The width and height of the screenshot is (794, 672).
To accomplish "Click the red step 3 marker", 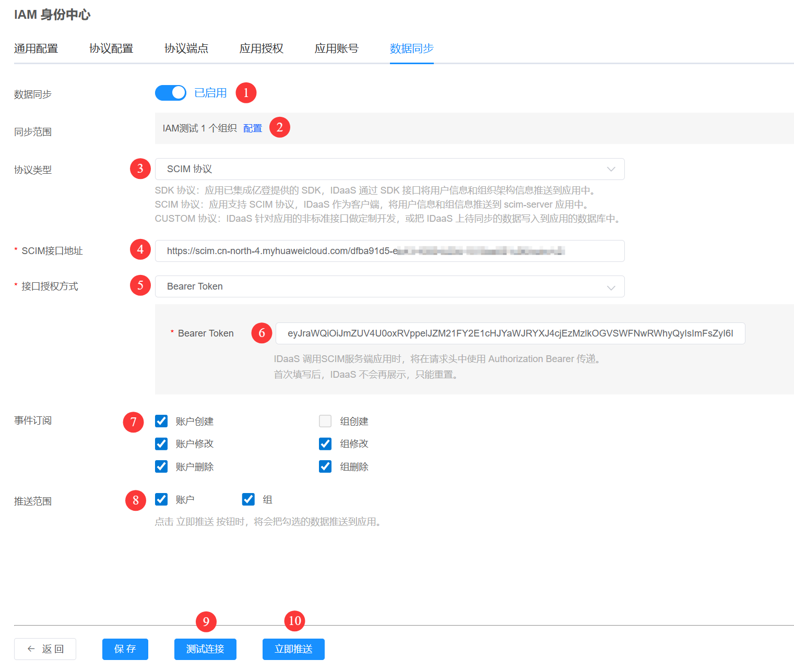I will (140, 169).
